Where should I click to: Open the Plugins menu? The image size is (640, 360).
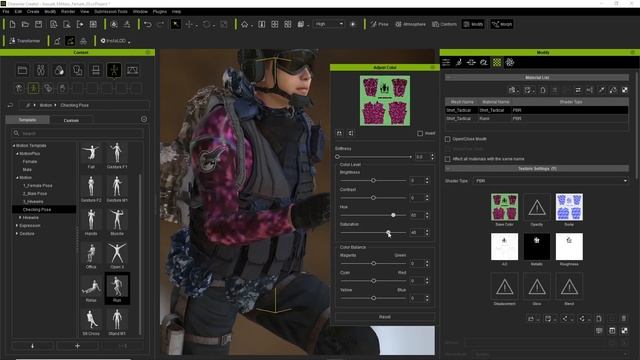tap(160, 12)
